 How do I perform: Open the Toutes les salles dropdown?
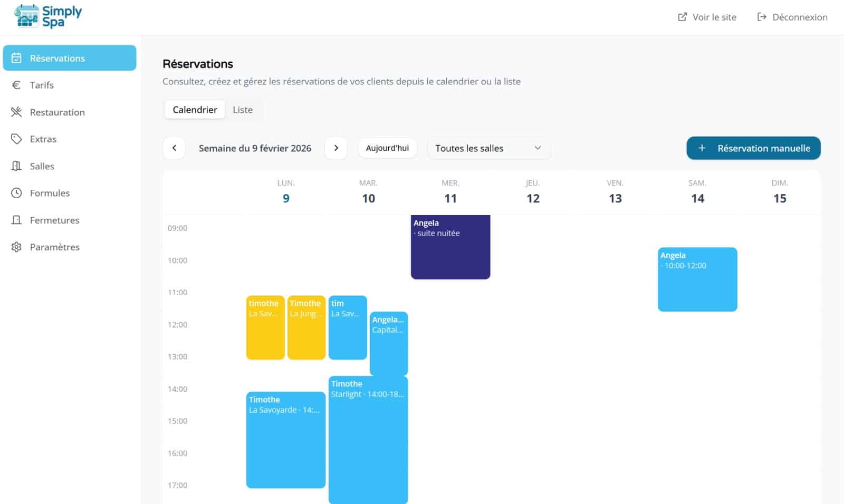488,148
